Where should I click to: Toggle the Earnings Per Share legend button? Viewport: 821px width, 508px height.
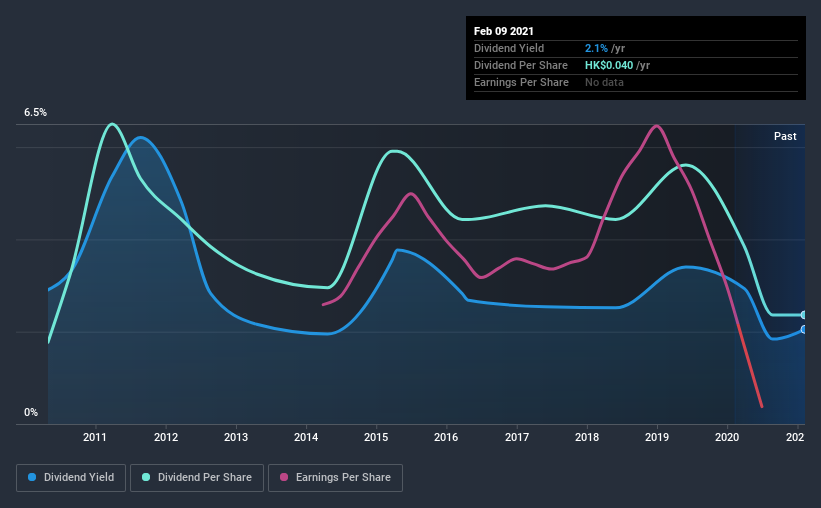click(x=335, y=478)
